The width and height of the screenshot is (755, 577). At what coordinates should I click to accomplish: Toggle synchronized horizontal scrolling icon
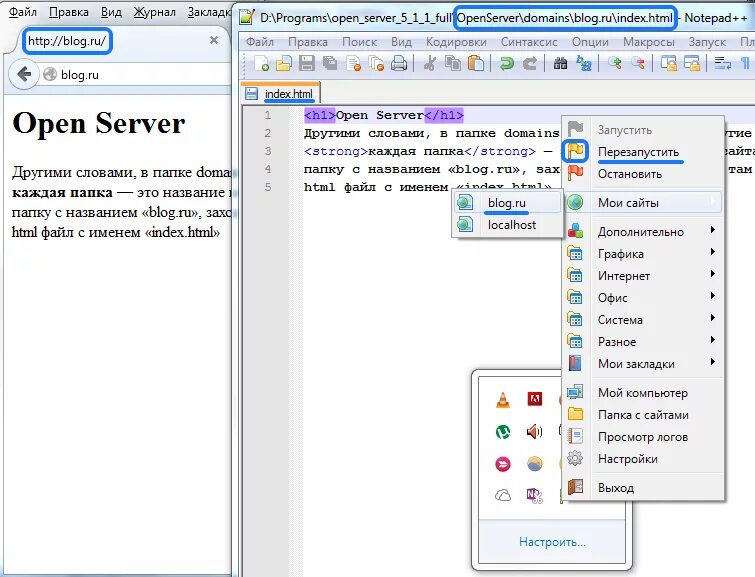pos(692,63)
